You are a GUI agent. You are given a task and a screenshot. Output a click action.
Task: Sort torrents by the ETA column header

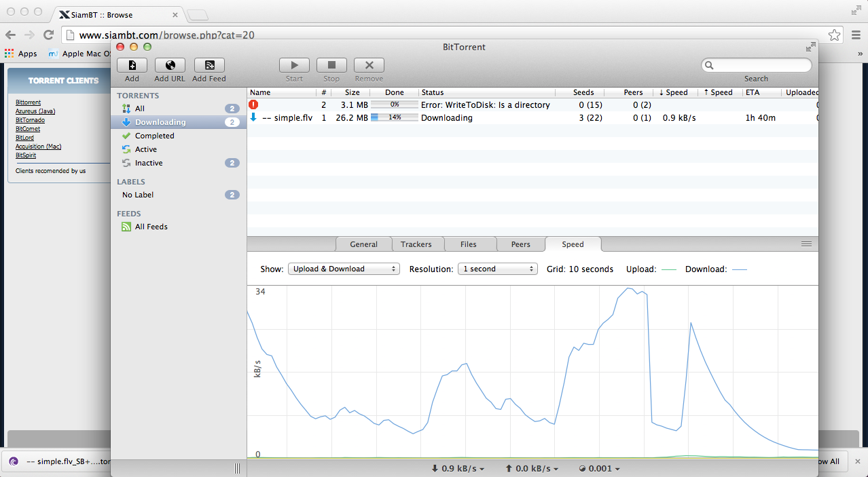[761, 92]
